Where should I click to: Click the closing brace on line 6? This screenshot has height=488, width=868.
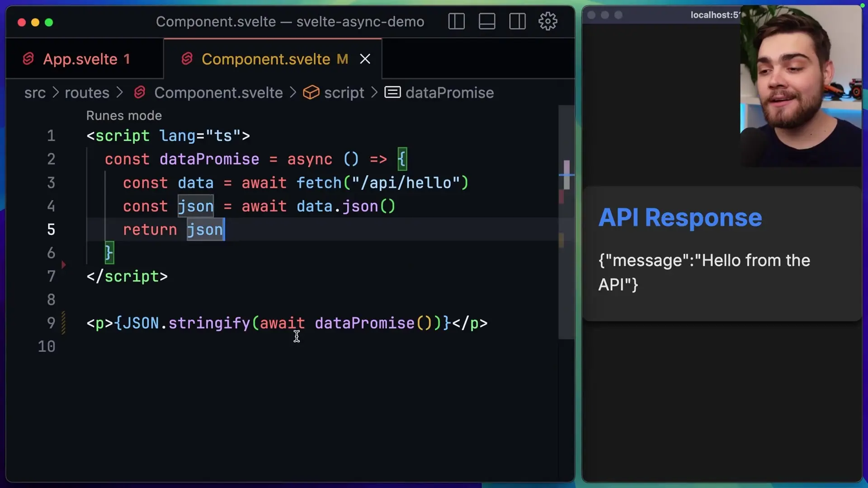[x=109, y=253]
